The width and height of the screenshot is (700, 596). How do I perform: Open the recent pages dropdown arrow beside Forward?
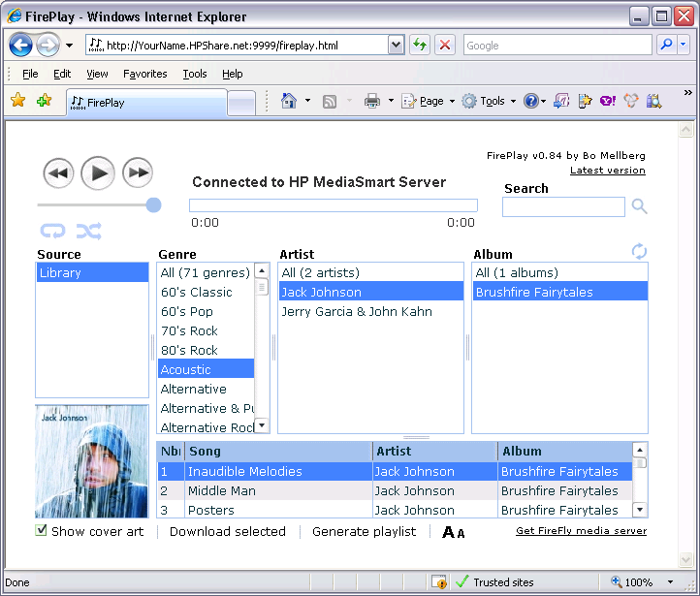coord(69,46)
